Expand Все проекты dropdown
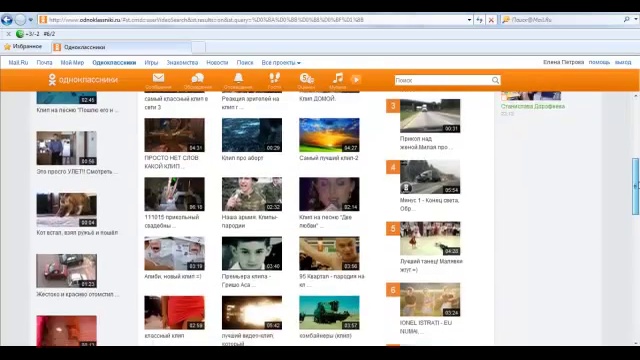Screen dimensions: 640x360 pyautogui.click(x=281, y=62)
